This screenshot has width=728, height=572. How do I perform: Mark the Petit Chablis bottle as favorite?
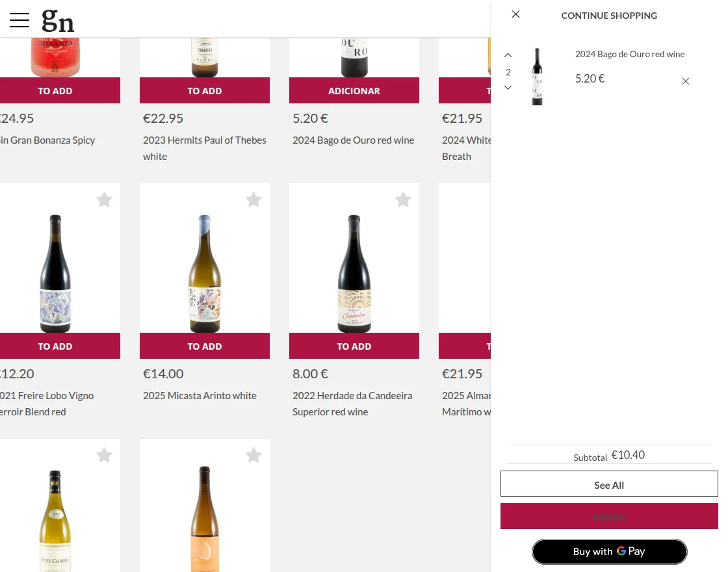(x=104, y=455)
